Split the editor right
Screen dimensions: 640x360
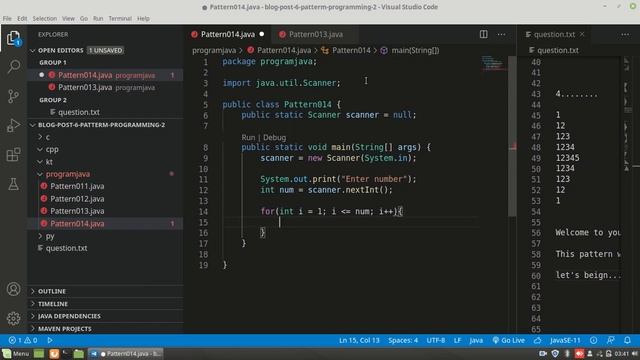pos(483,34)
